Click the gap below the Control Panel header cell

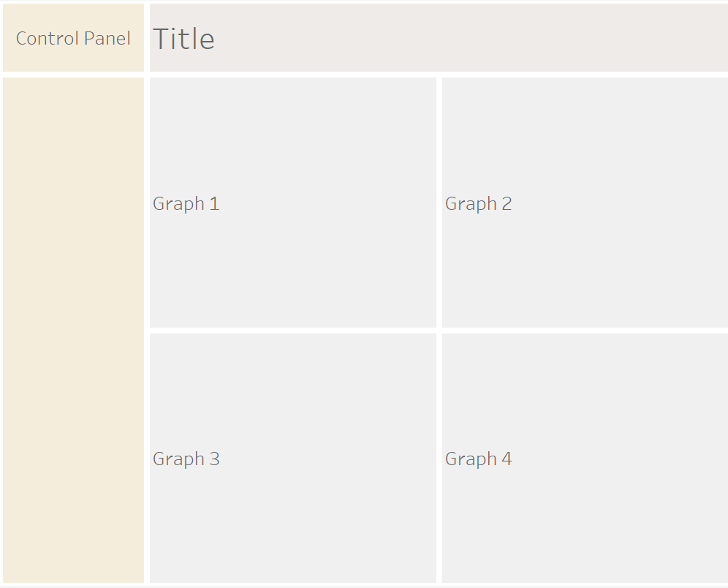[73, 75]
